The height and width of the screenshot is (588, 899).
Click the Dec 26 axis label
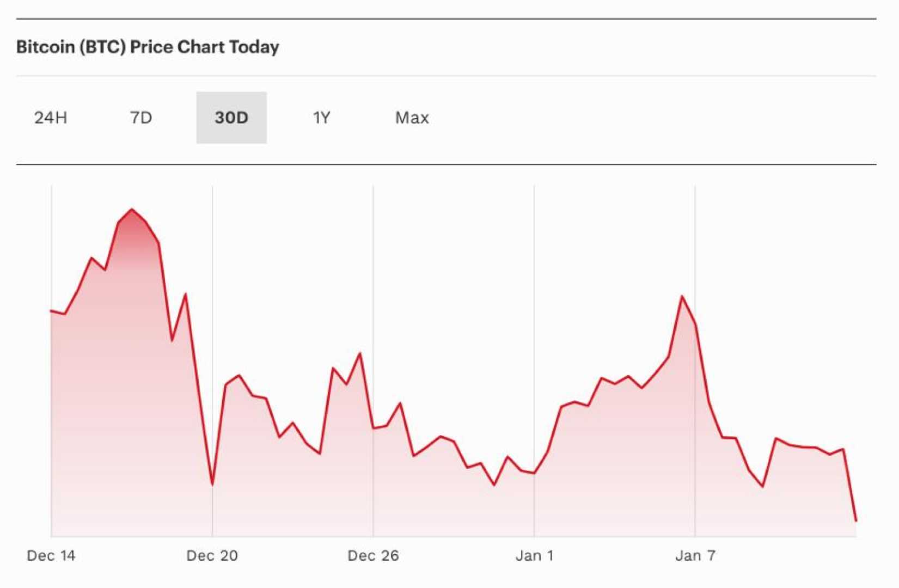click(373, 556)
